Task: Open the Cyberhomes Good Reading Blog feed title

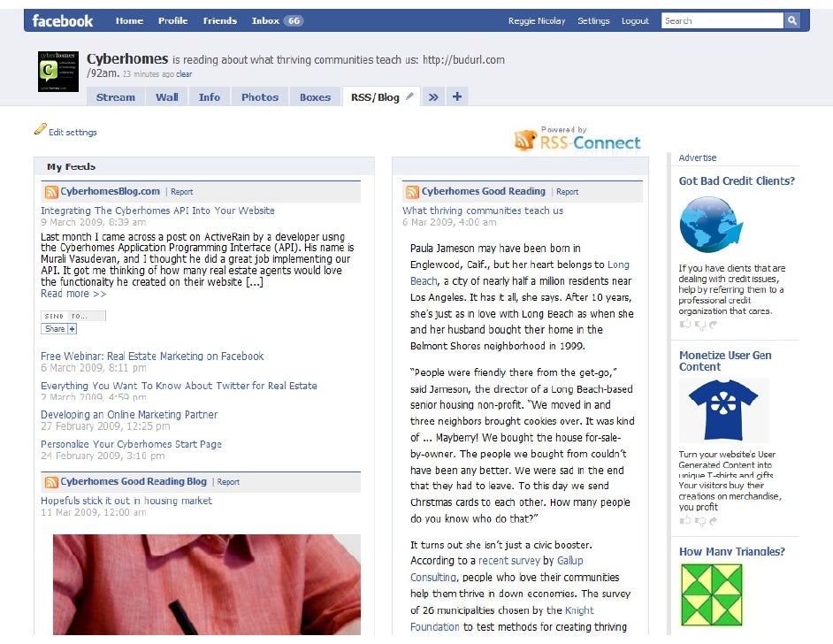Action: click(x=134, y=481)
